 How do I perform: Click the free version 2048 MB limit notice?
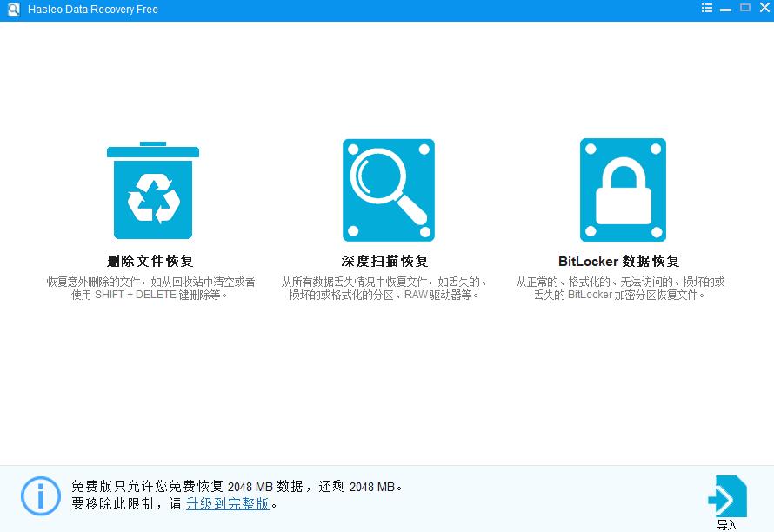coord(237,487)
